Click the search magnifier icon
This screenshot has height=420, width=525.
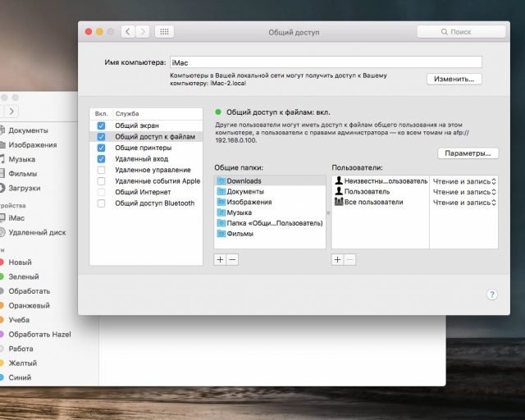click(x=445, y=32)
